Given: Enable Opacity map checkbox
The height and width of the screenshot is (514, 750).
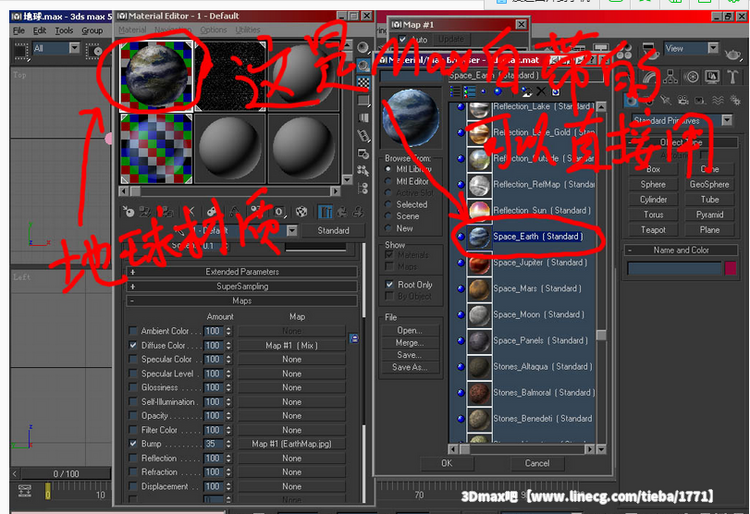Looking at the screenshot, I should (x=133, y=416).
